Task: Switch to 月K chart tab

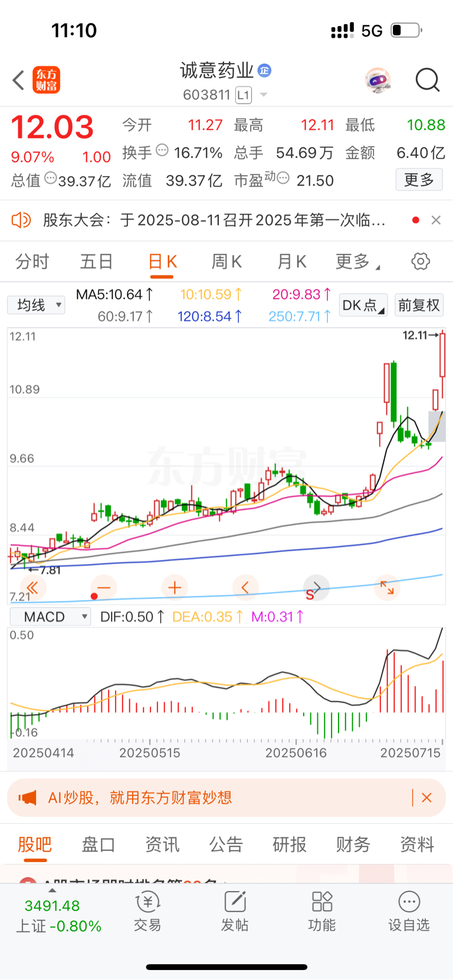Action: pos(291,262)
